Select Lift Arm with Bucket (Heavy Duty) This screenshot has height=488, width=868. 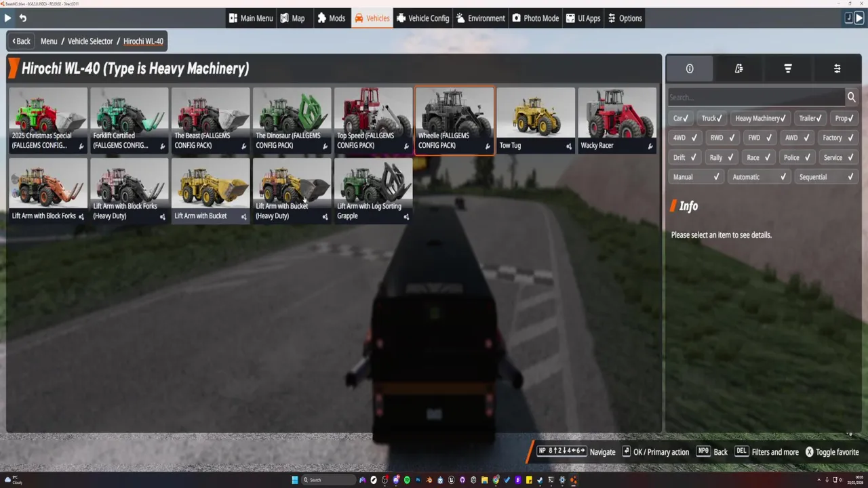point(292,190)
